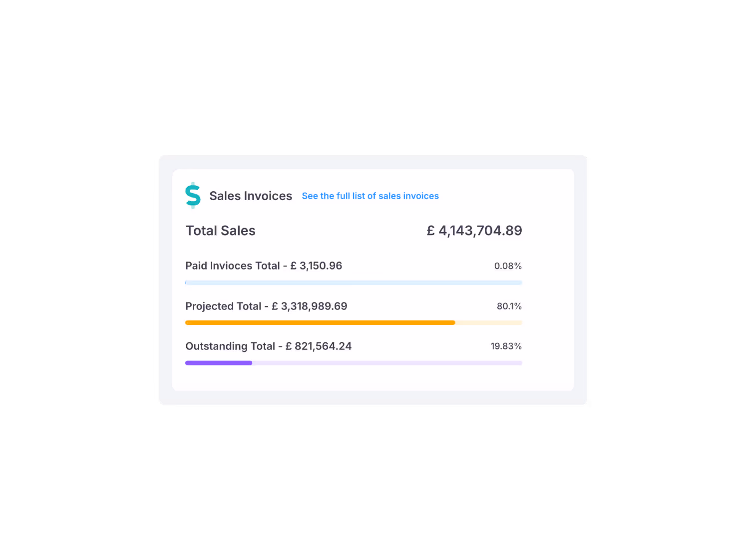Click the 0.08% percentage indicator
746x560 pixels.
tap(507, 266)
